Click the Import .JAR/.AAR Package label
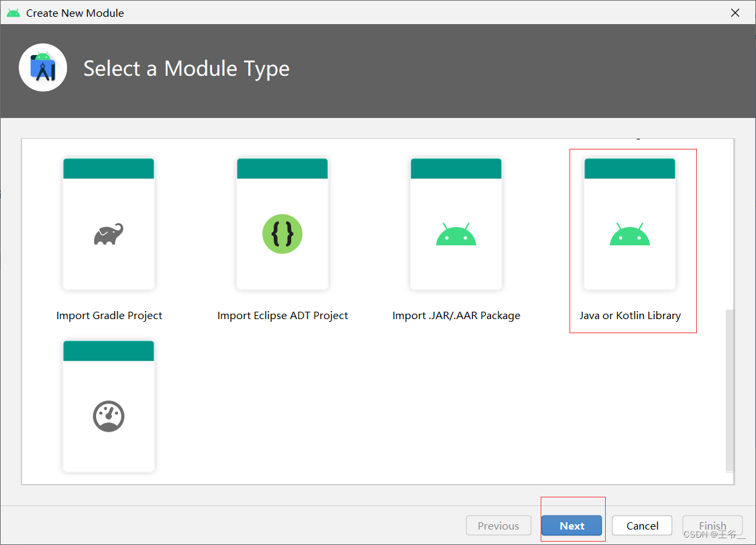Screen dimensions: 756x545 pos(456,316)
